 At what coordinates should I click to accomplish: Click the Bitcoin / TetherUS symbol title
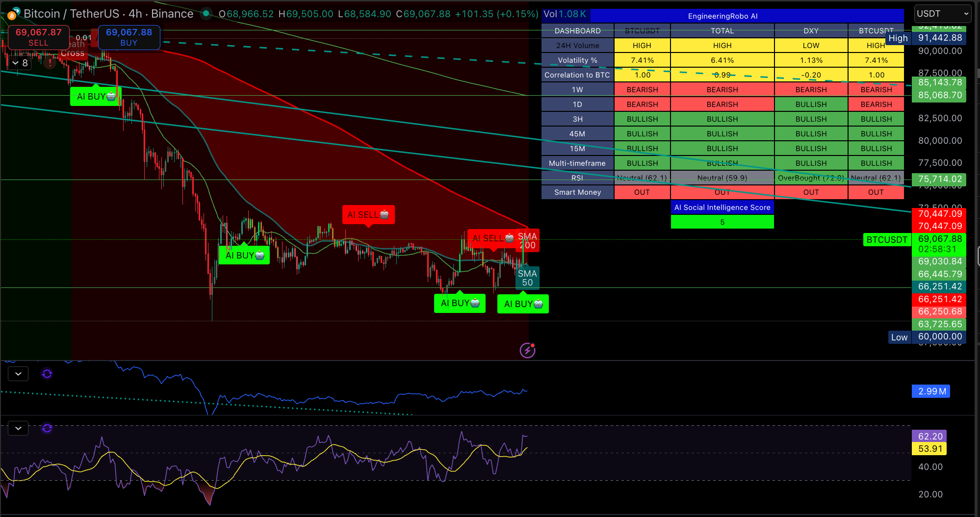72,14
